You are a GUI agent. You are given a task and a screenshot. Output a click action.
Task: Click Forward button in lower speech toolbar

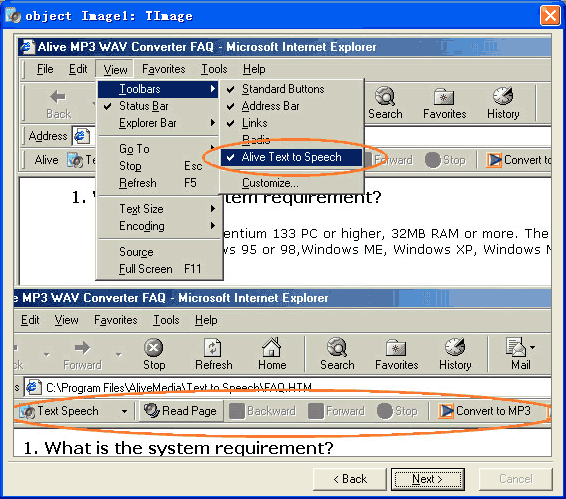pos(336,411)
